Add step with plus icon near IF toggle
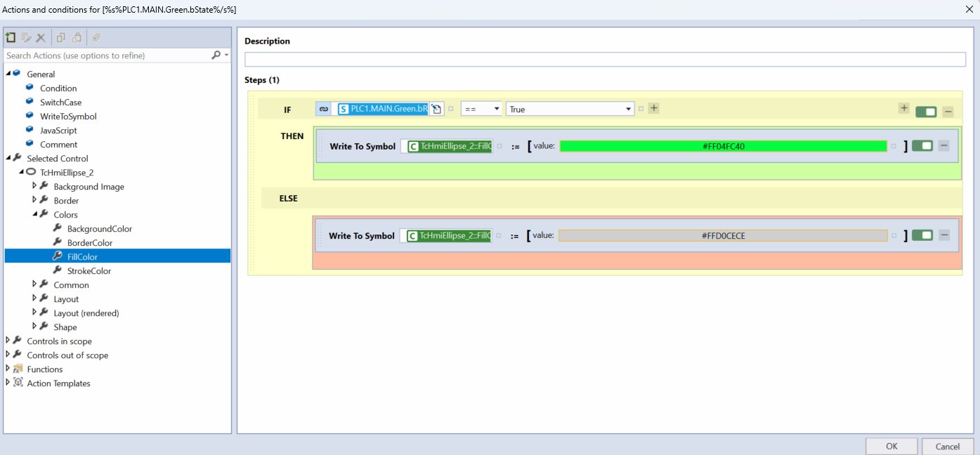Image resolution: width=980 pixels, height=455 pixels. coord(904,108)
